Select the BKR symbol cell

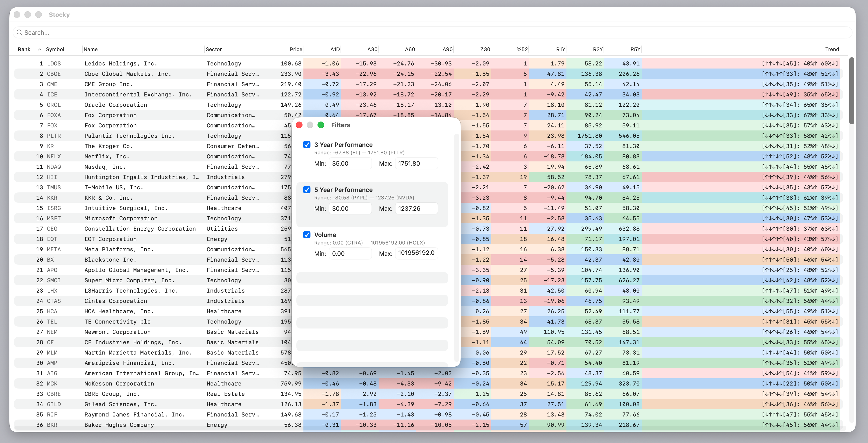tap(52, 425)
